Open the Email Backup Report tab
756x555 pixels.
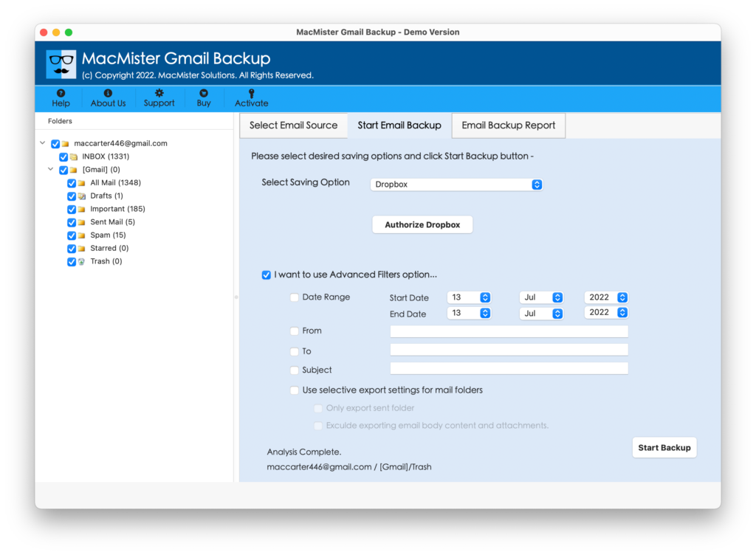pyautogui.click(x=508, y=125)
